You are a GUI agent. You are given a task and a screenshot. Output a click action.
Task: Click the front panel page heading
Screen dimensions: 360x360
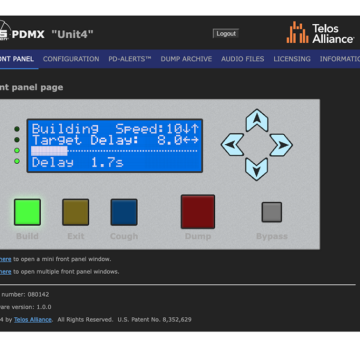31,87
